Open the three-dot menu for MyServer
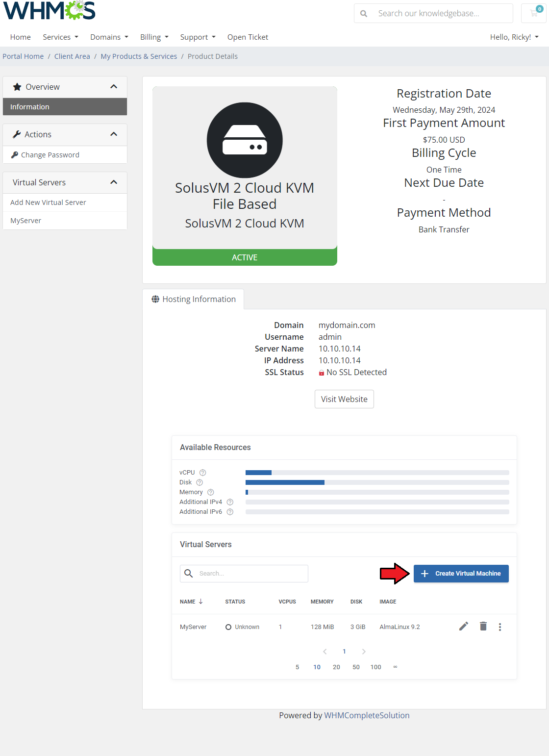Image resolution: width=549 pixels, height=756 pixels. point(500,627)
